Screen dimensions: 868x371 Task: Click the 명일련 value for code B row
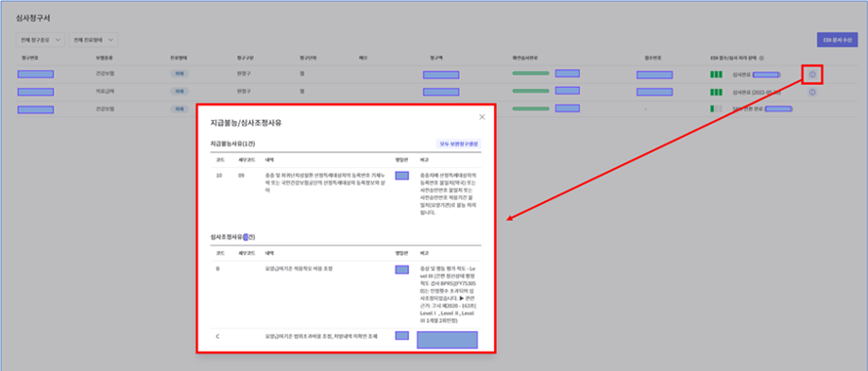click(402, 269)
